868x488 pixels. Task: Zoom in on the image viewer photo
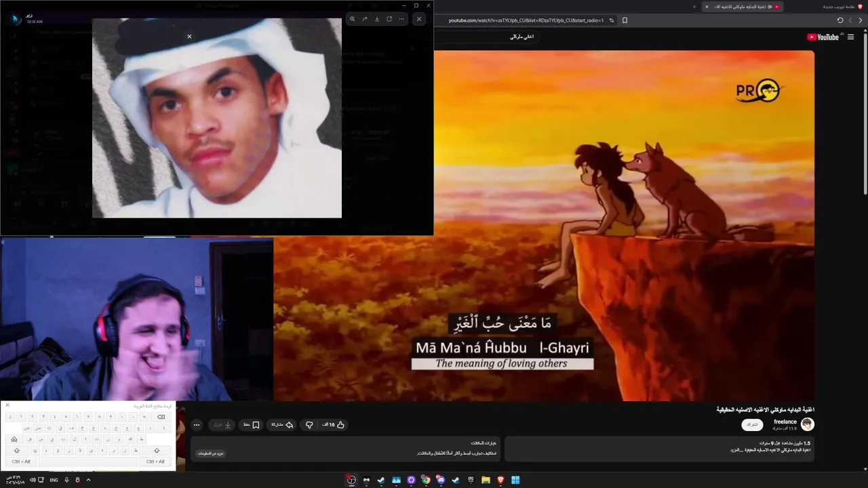click(352, 19)
